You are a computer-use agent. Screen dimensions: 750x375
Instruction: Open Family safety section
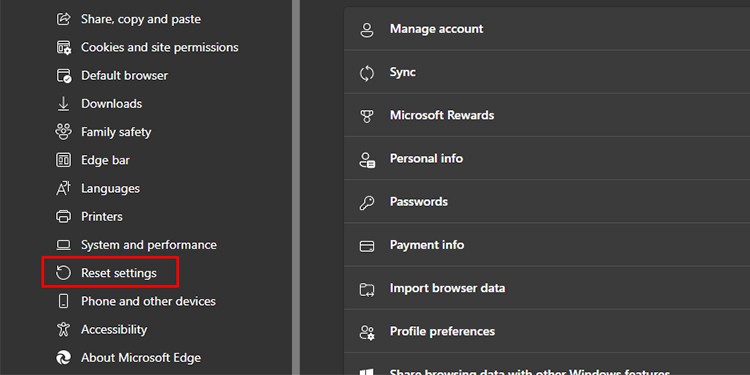click(116, 132)
